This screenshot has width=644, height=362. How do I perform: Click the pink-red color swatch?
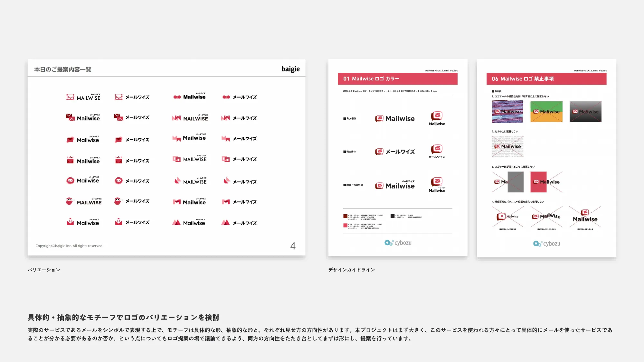coord(345,225)
